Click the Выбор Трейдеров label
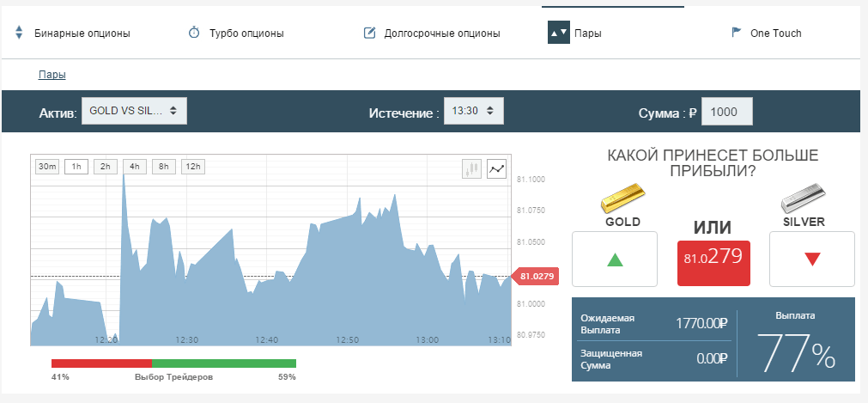This screenshot has height=403, width=868. point(173,377)
